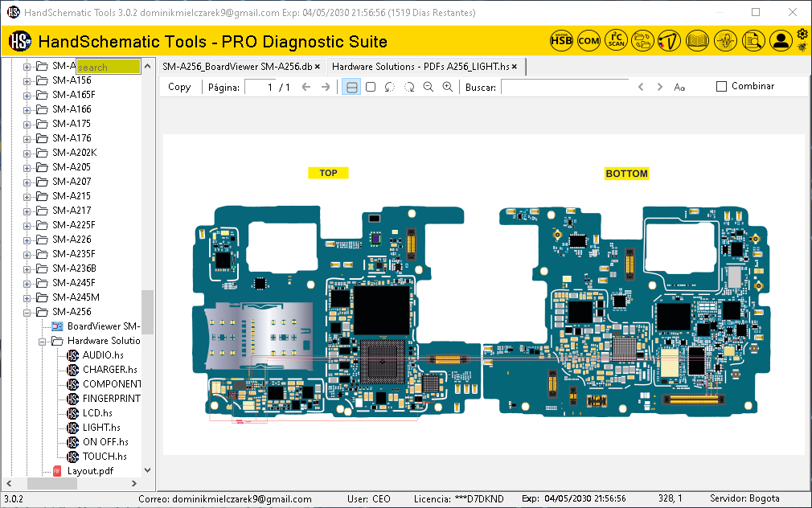Select the SM-A217 folder
Image resolution: width=812 pixels, height=508 pixels.
tap(72, 211)
